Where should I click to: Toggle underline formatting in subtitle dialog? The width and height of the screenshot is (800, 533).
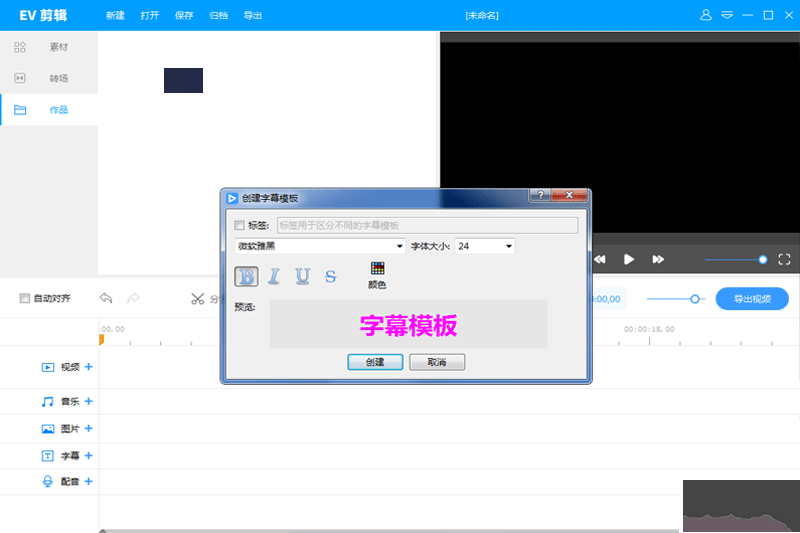303,277
